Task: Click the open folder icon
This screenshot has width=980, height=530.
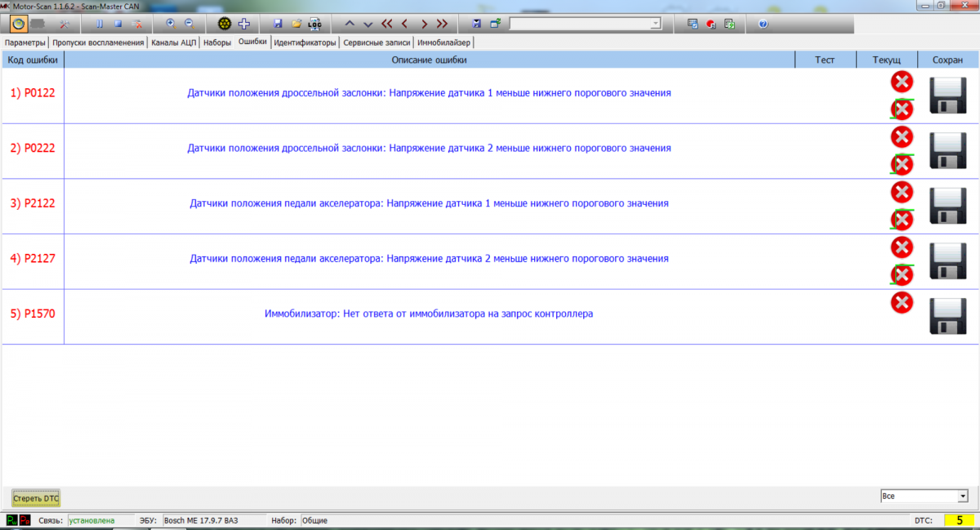Action: click(x=296, y=24)
